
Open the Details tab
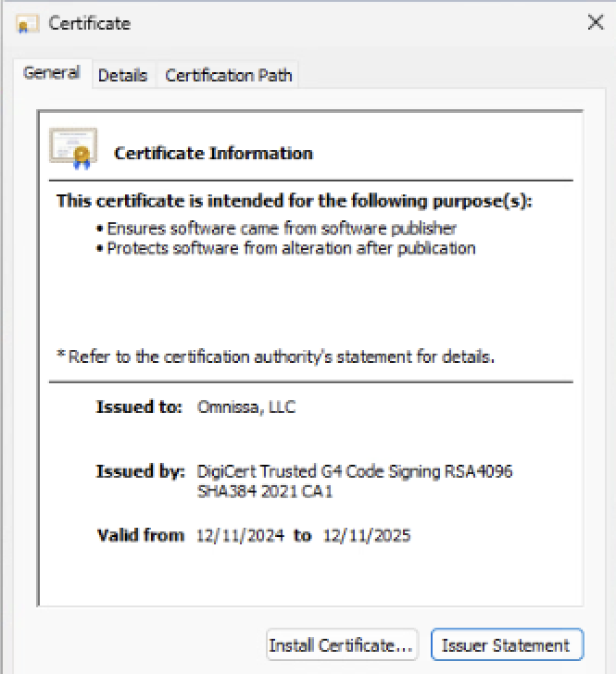pos(122,76)
